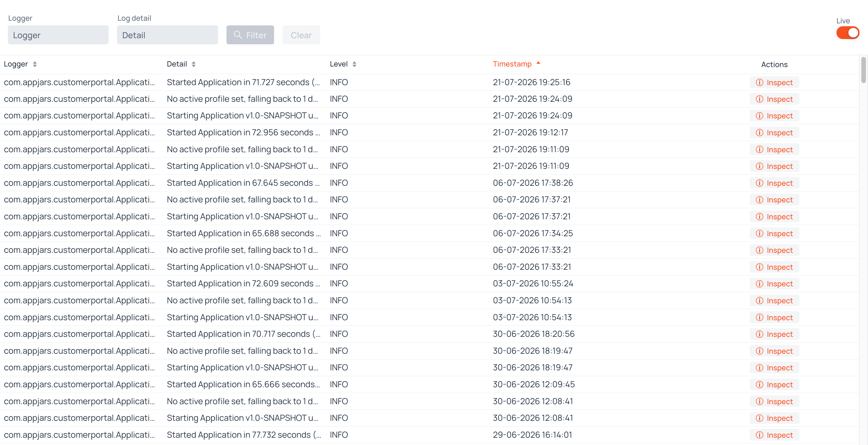This screenshot has width=868, height=445.
Task: Click the info icon for the Starting Application log at 06-07-2026 17:33:21
Action: click(x=759, y=267)
